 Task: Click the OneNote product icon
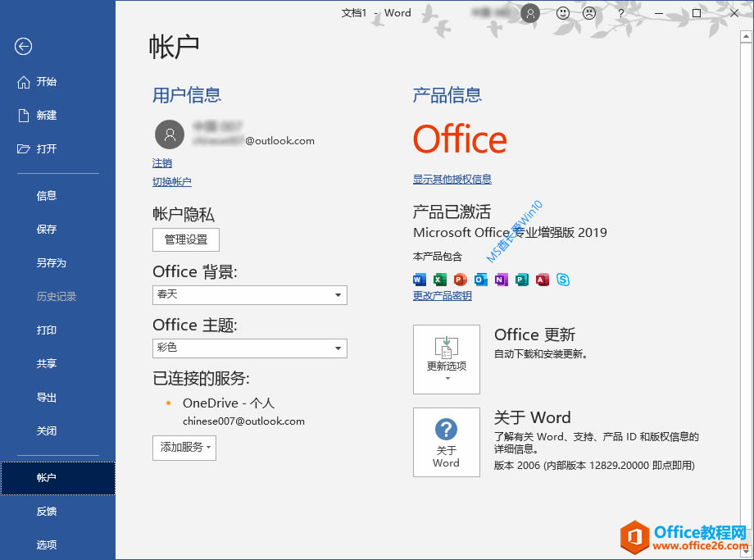point(502,280)
